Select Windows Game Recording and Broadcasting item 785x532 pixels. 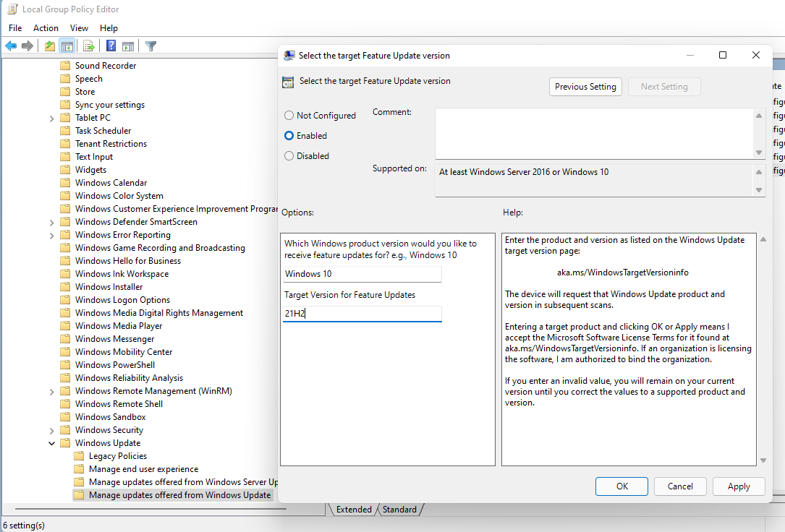(160, 248)
